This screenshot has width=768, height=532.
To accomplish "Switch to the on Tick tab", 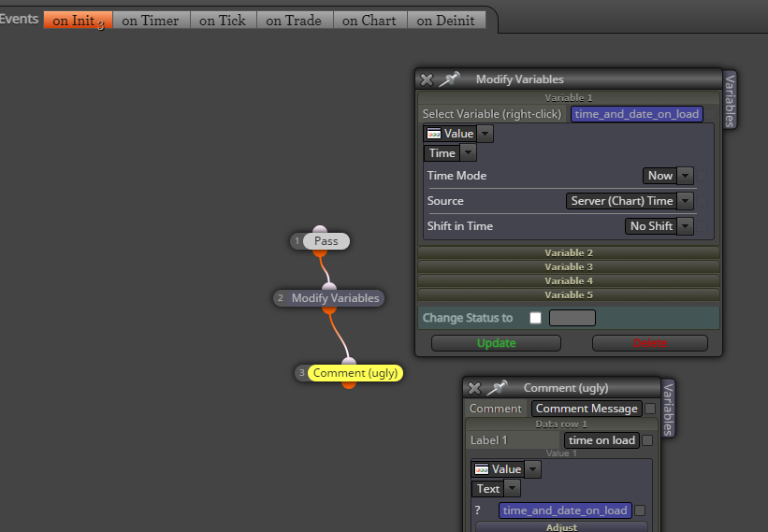I will (x=223, y=21).
